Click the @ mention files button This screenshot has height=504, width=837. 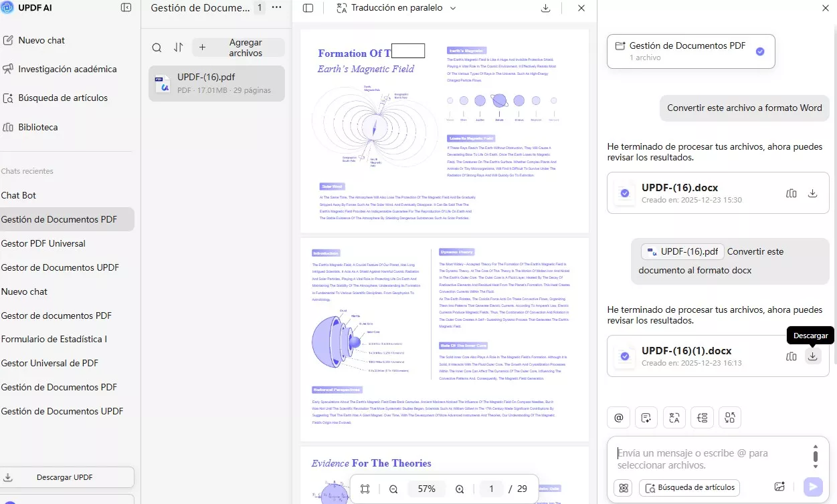[x=618, y=418]
